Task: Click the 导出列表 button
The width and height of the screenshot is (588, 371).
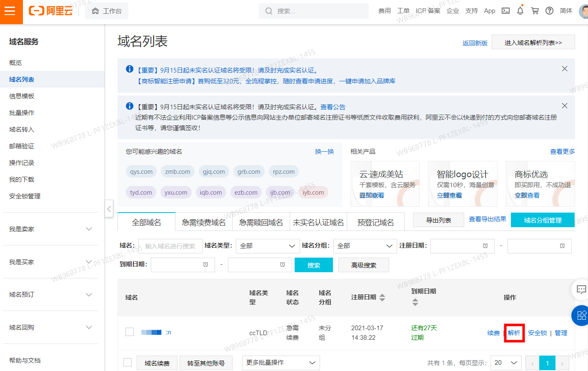Action: [x=438, y=220]
